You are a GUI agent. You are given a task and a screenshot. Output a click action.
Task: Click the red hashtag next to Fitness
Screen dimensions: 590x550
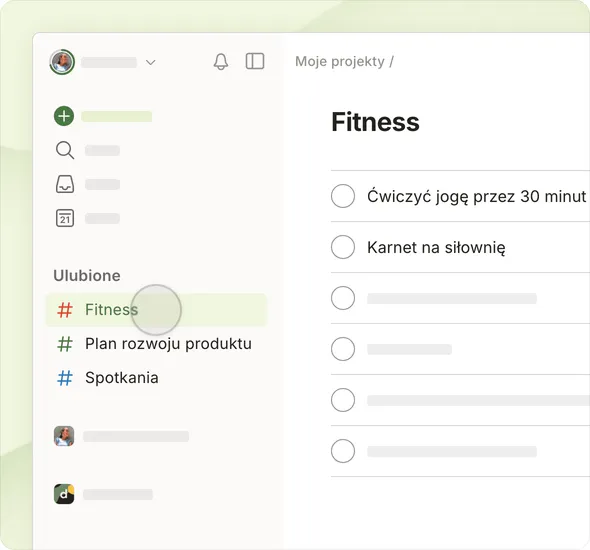(x=65, y=310)
